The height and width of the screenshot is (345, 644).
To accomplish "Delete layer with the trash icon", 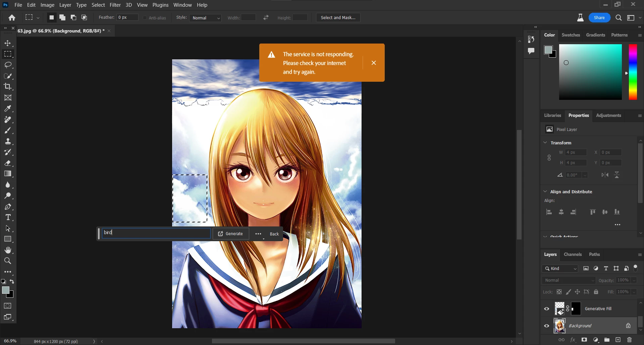I will click(x=630, y=340).
